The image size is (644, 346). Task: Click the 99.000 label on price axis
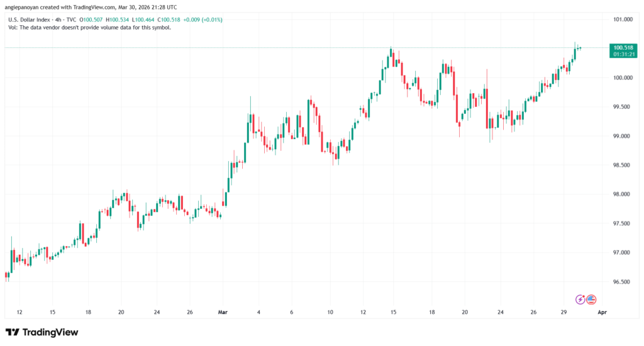coord(622,136)
